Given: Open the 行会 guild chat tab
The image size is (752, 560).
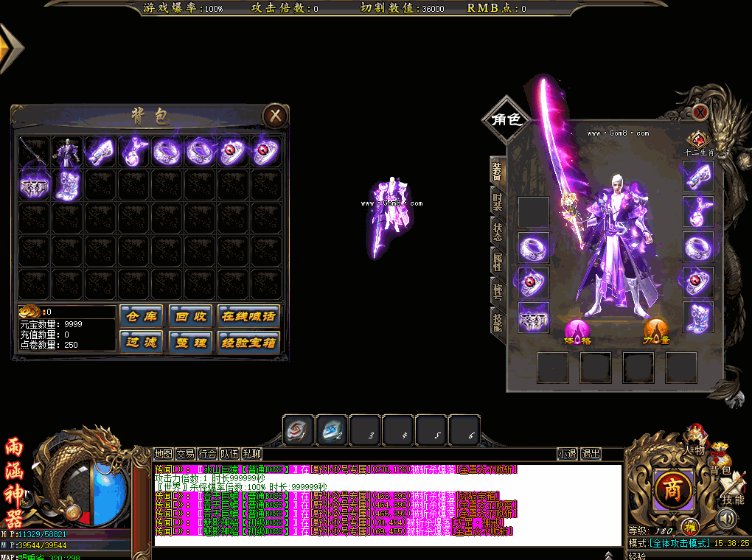Looking at the screenshot, I should [x=207, y=454].
